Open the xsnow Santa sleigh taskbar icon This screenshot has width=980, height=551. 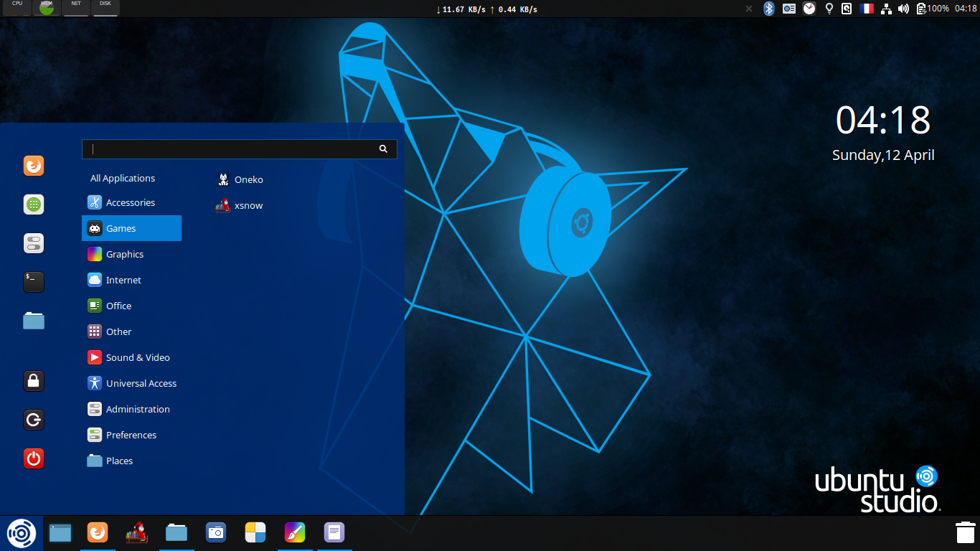coord(137,532)
